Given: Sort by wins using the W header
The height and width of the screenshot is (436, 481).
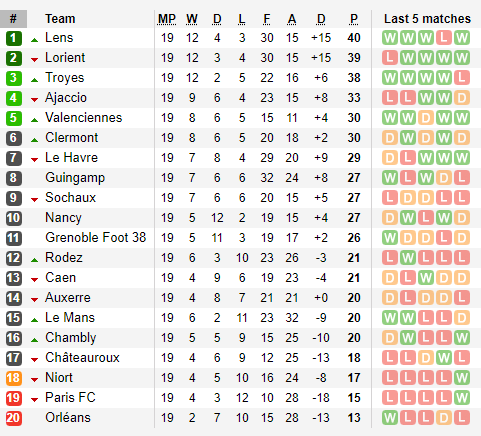Looking at the screenshot, I should (x=192, y=19).
